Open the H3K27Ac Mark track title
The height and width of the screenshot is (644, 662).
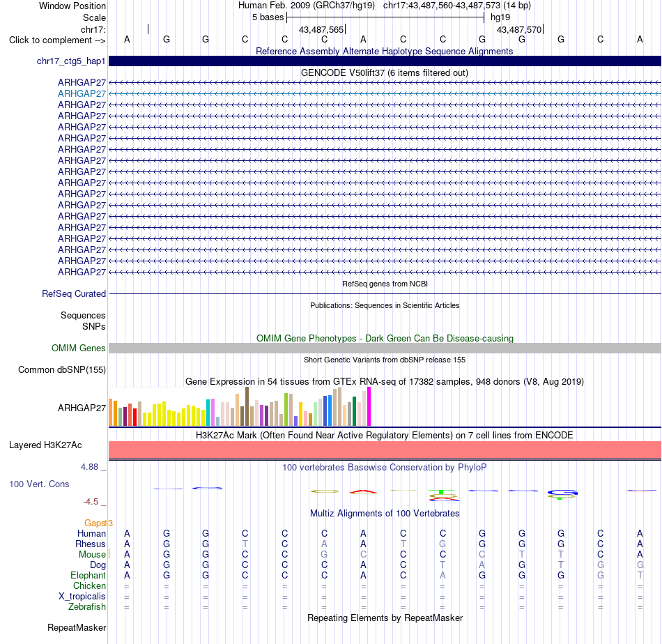click(x=384, y=436)
